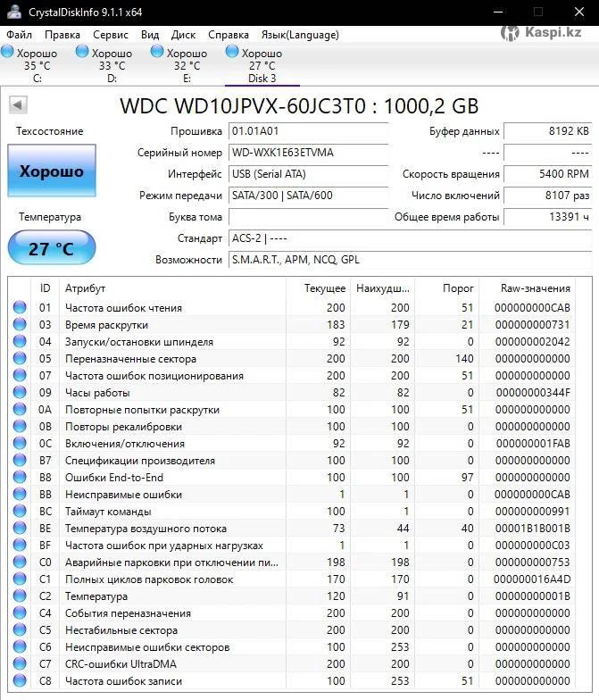Click status icon for Ошибки End-to-End

[x=20, y=477]
